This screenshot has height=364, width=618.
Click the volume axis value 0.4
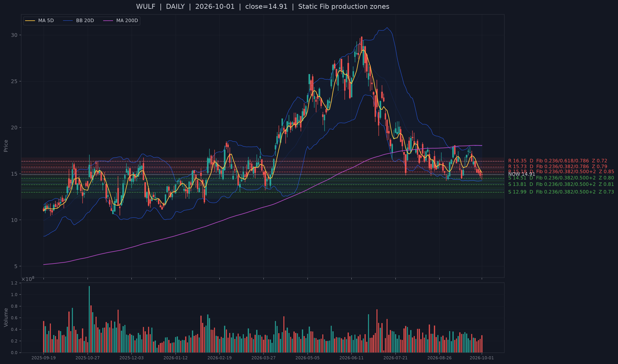(14, 329)
